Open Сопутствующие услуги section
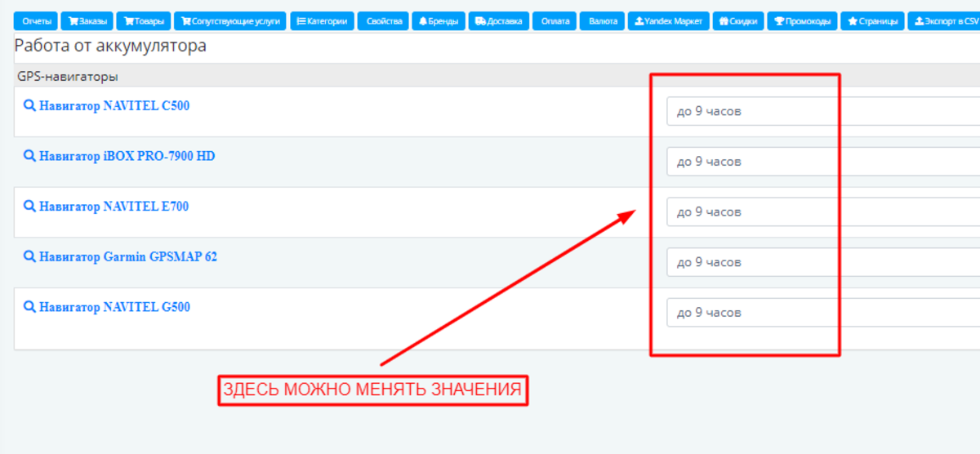The image size is (980, 454). pos(230,21)
